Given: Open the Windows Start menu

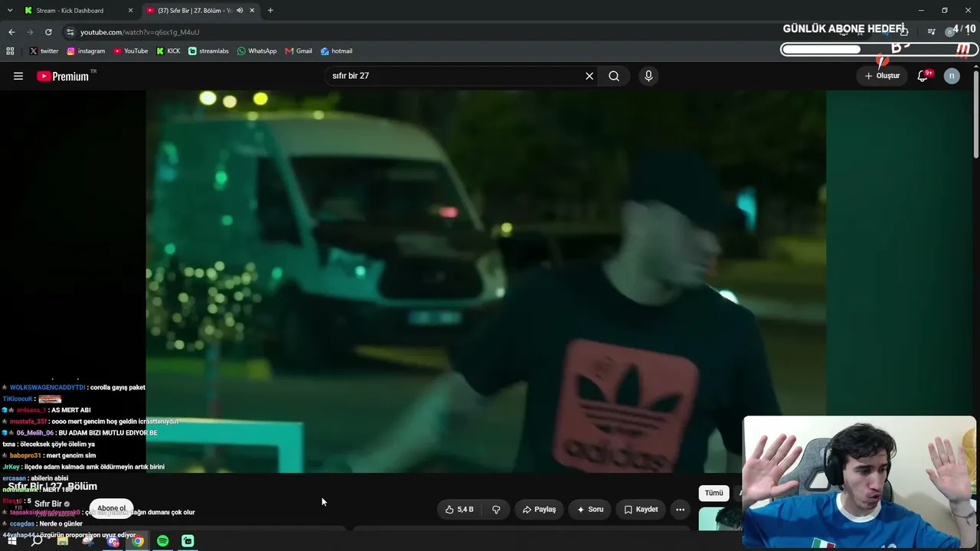Looking at the screenshot, I should click(12, 541).
